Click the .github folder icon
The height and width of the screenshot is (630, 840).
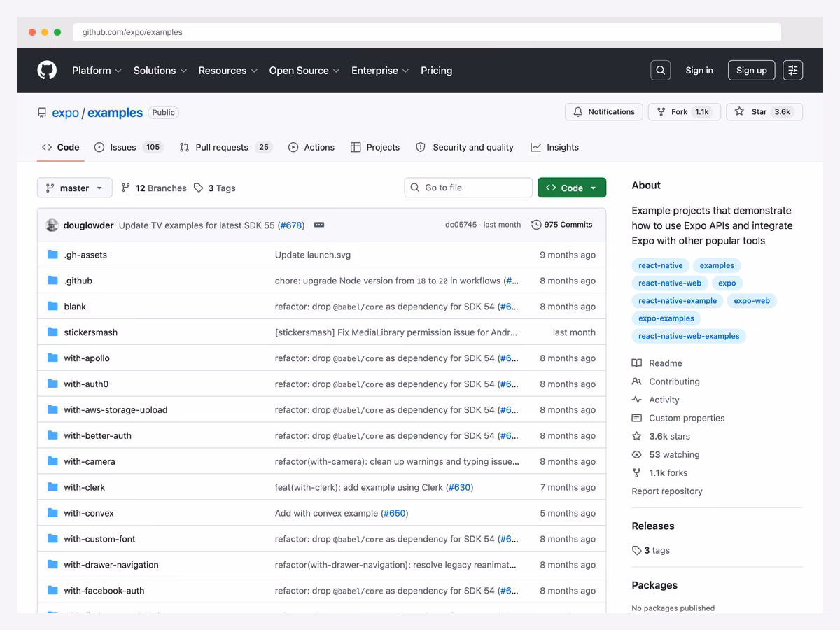click(x=52, y=281)
